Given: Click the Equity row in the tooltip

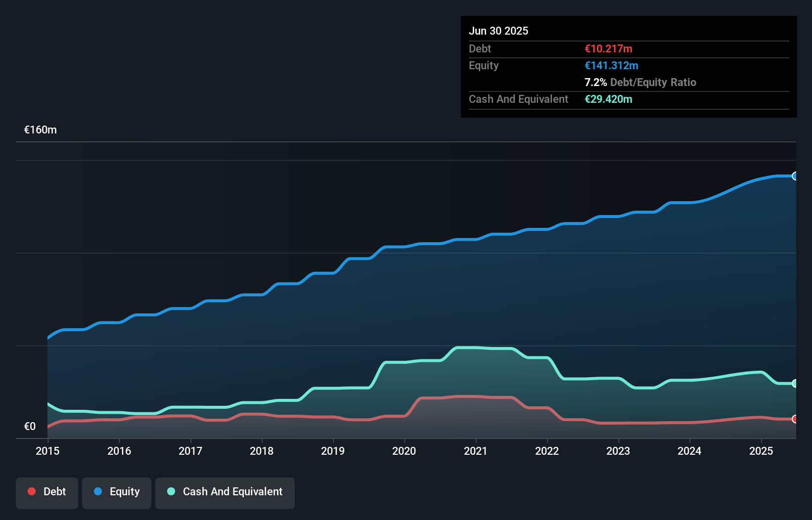Looking at the screenshot, I should (x=484, y=65).
